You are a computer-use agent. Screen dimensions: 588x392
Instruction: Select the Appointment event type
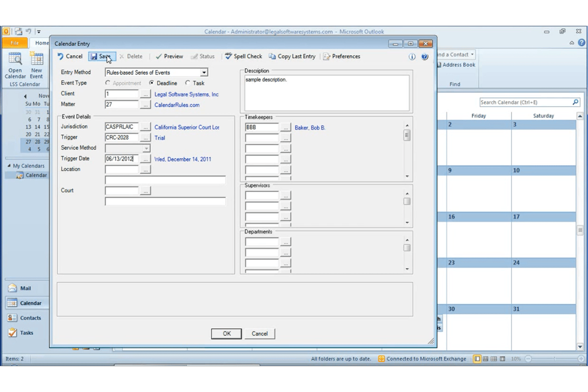click(108, 83)
